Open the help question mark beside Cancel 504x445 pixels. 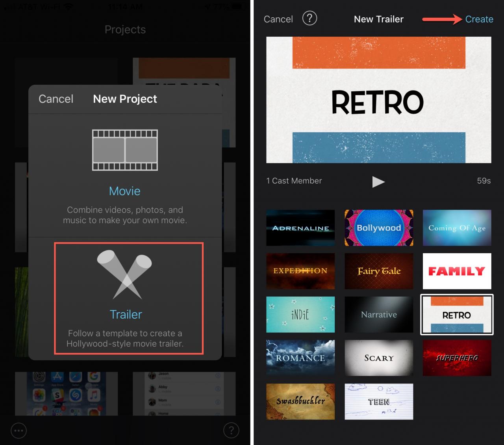pos(309,18)
